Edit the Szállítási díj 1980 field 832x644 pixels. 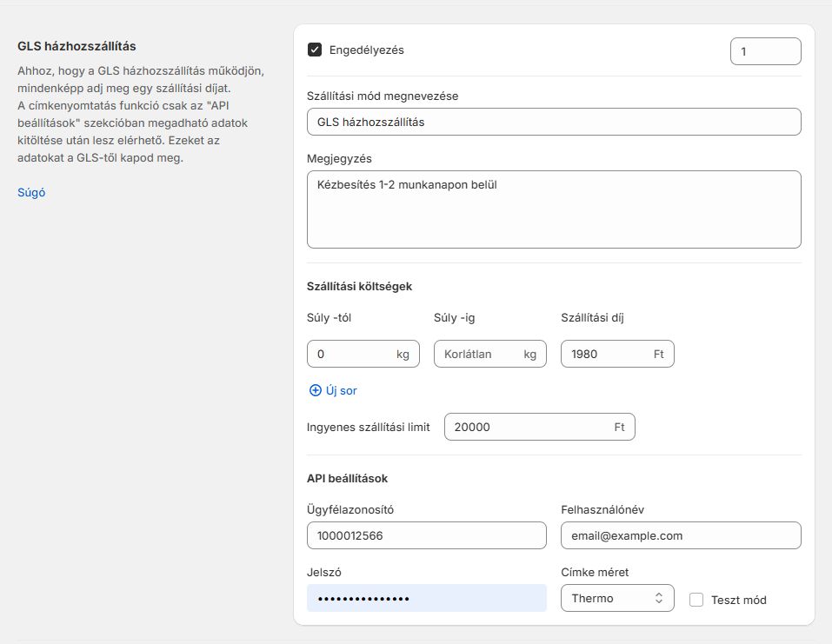coord(607,354)
